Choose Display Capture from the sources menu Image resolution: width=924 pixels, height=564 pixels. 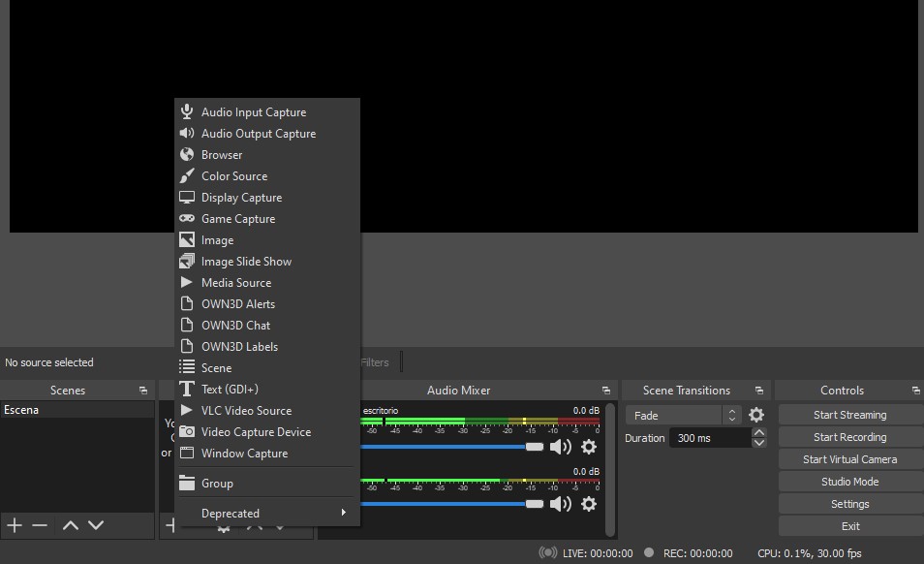[241, 198]
